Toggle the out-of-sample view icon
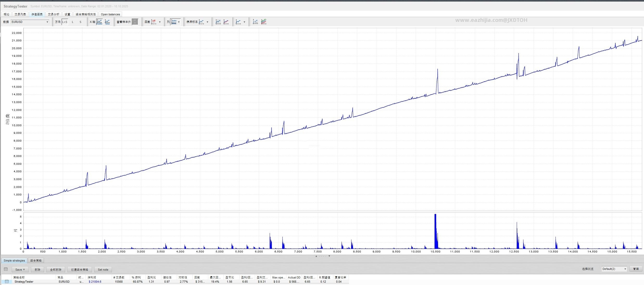Viewport: 644px width, 285px height. (x=135, y=22)
